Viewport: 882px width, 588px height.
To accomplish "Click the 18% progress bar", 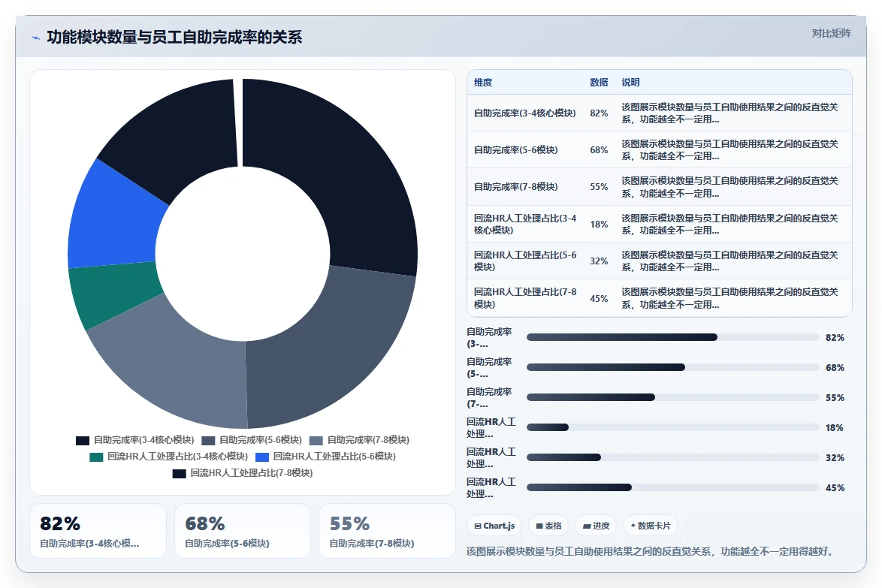I will 672,427.
